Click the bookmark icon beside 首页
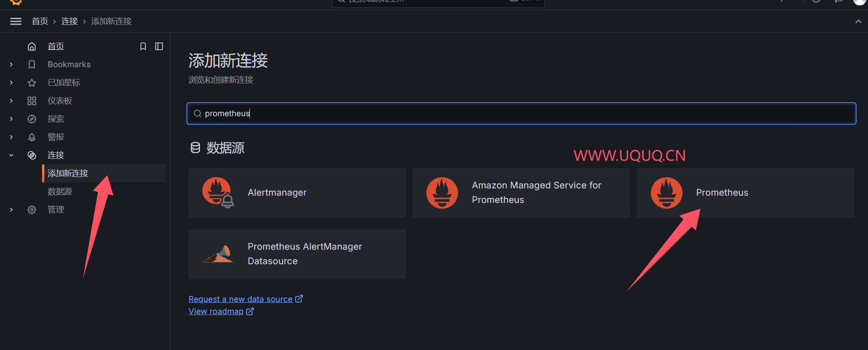The image size is (868, 350). pos(143,46)
